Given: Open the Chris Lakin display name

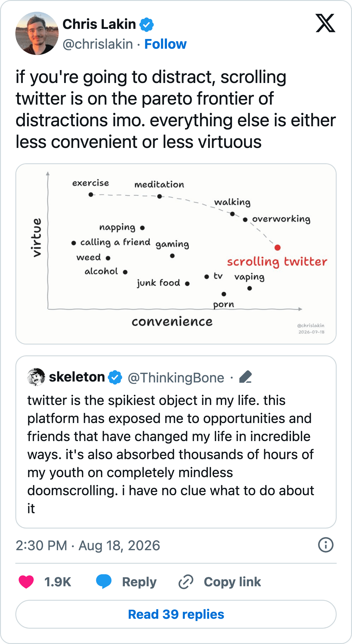Looking at the screenshot, I should pyautogui.click(x=99, y=24).
